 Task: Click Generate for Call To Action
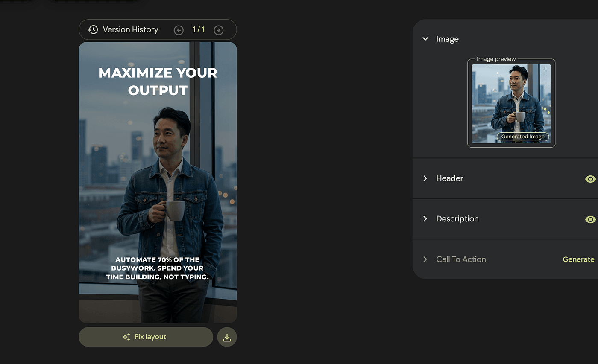[578, 259]
